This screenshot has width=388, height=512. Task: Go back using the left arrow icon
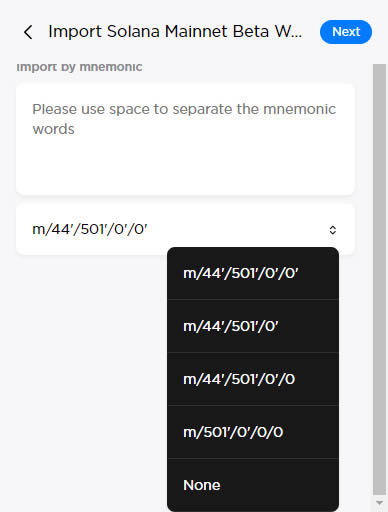pyautogui.click(x=28, y=32)
